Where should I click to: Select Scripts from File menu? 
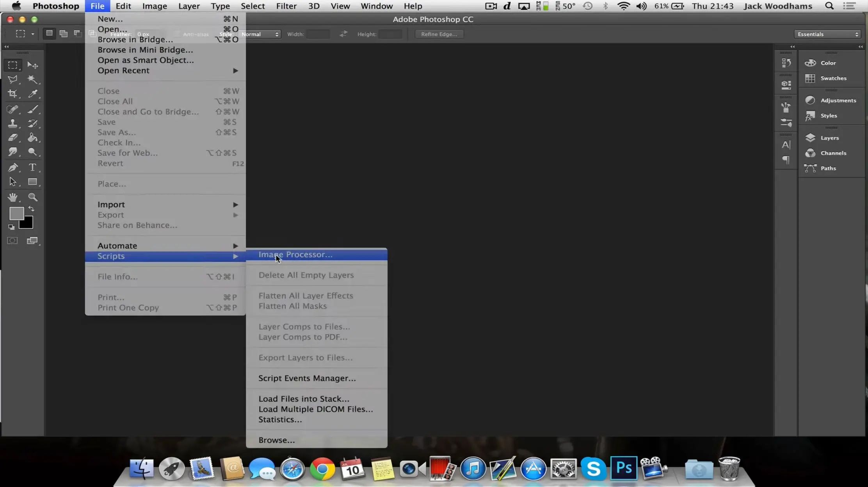(x=111, y=256)
